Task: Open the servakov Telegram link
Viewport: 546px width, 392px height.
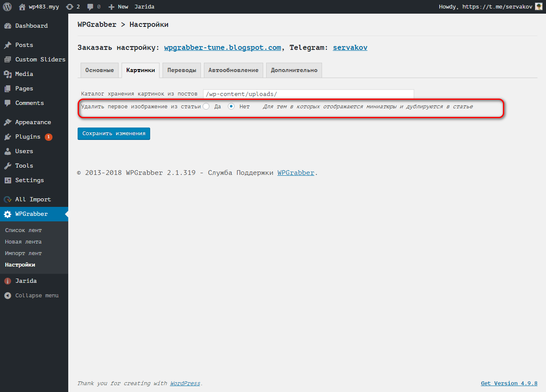Action: click(x=350, y=47)
